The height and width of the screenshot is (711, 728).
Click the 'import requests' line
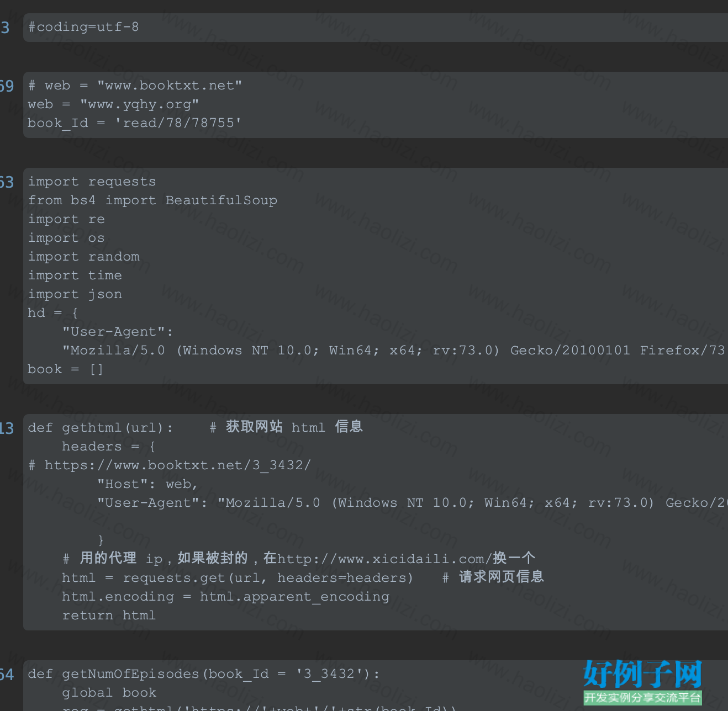click(92, 182)
